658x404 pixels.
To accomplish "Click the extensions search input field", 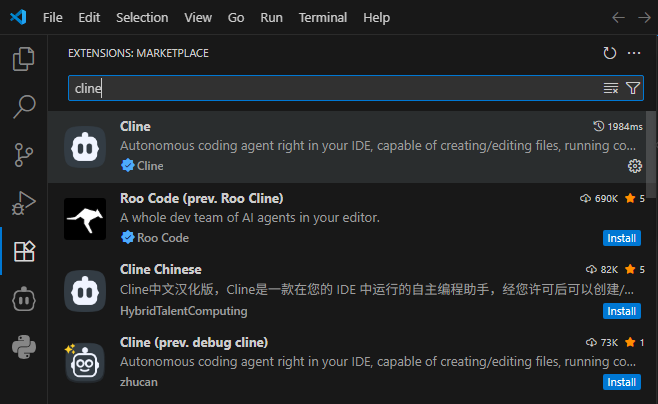I will click(330, 88).
